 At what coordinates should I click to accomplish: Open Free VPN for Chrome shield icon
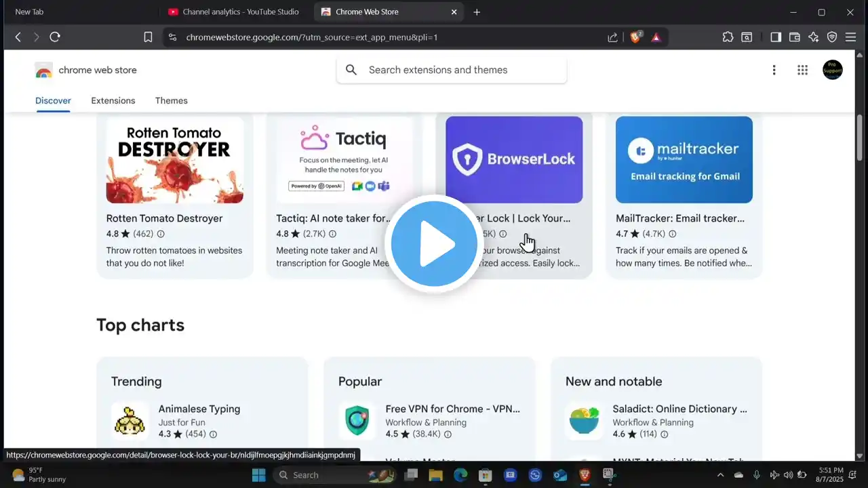[x=357, y=421]
